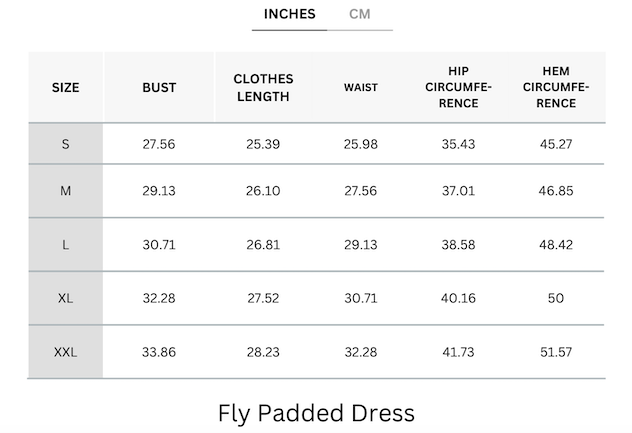Viewport: 632px width, 433px height.
Task: Select the S size row label
Action: [x=66, y=144]
